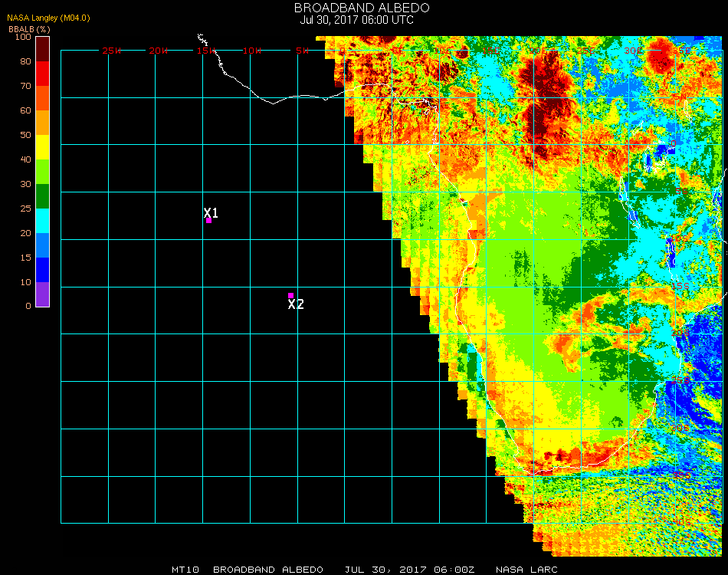This screenshot has height=575, width=728.
Task: Pick the light green 30-40% legend color
Action: tap(43, 171)
